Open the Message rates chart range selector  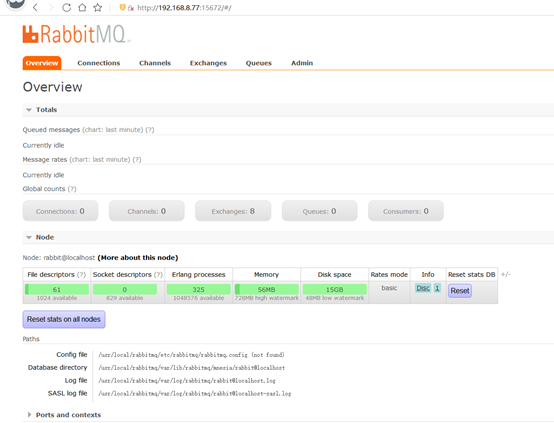point(100,159)
